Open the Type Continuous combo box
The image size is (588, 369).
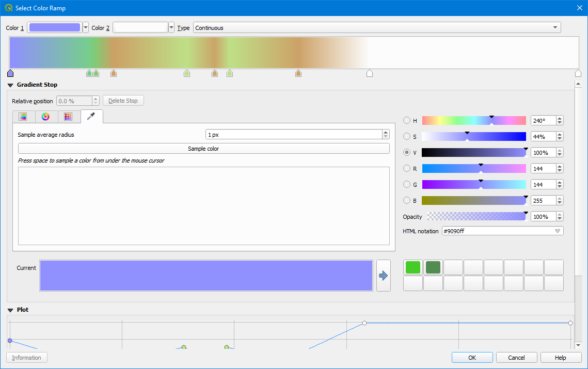click(377, 28)
